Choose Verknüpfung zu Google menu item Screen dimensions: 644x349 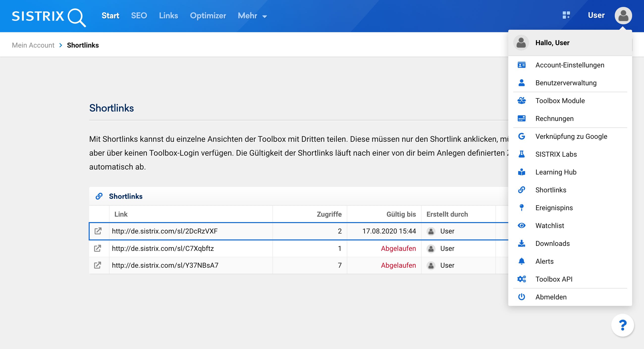pyautogui.click(x=571, y=136)
